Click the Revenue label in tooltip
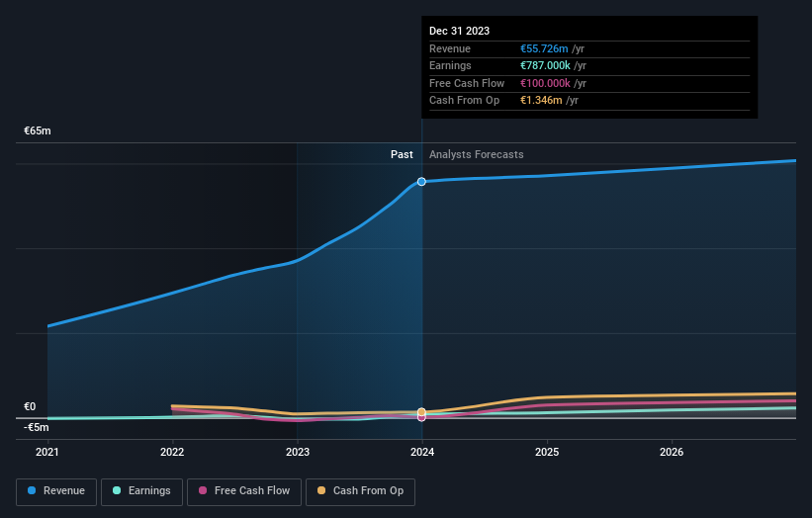Viewport: 812px width, 518px height. 450,48
